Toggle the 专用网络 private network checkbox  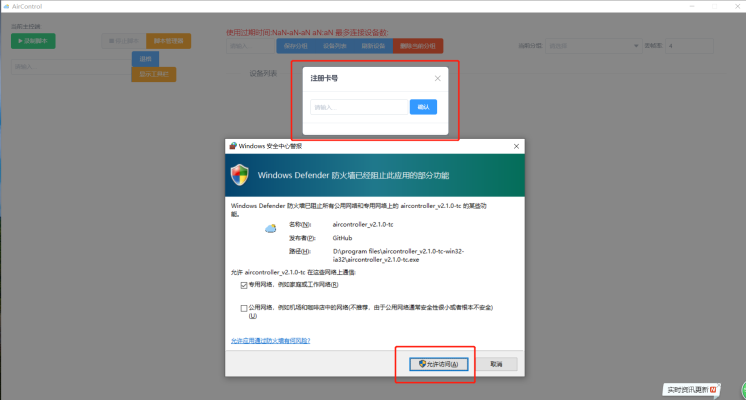(244, 285)
